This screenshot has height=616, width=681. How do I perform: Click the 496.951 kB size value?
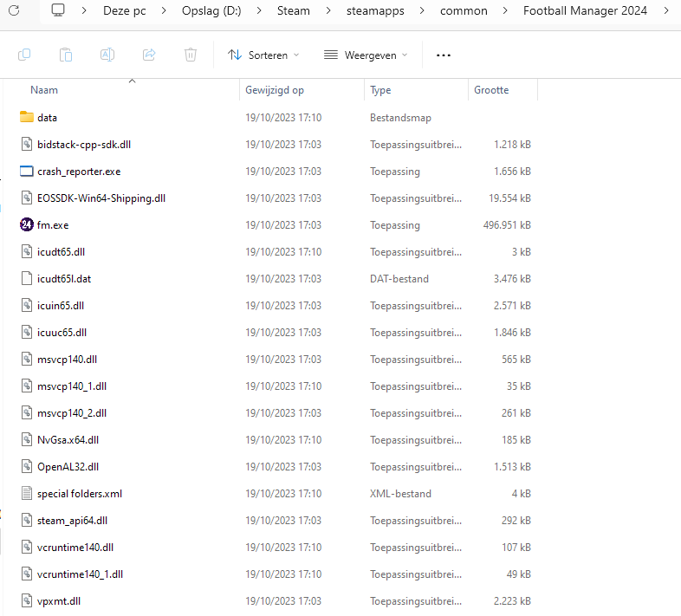point(507,224)
